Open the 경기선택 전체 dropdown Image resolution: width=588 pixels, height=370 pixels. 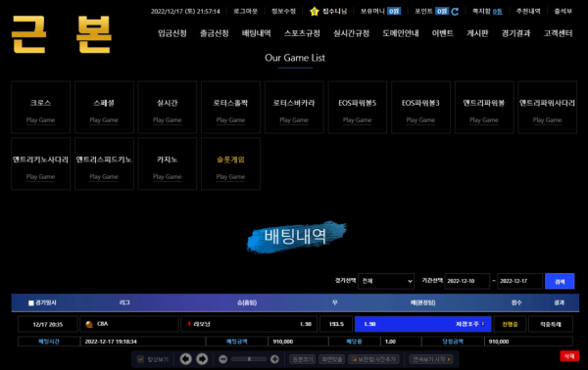[x=386, y=281]
